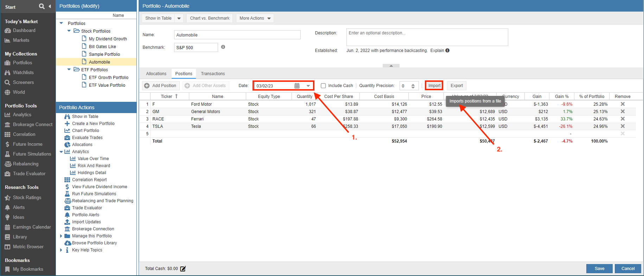This screenshot has width=644, height=276.
Task: Edit Total Cash using pencil icon
Action: [183, 269]
